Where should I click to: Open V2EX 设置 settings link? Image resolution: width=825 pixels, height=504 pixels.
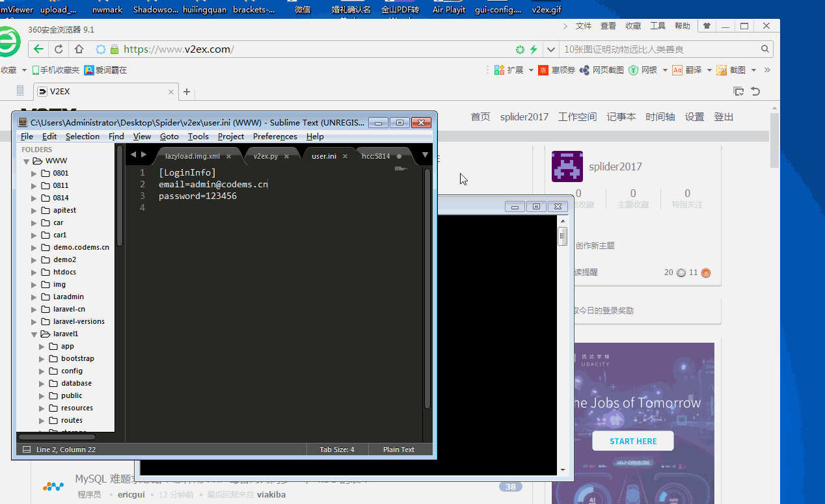[x=694, y=117]
